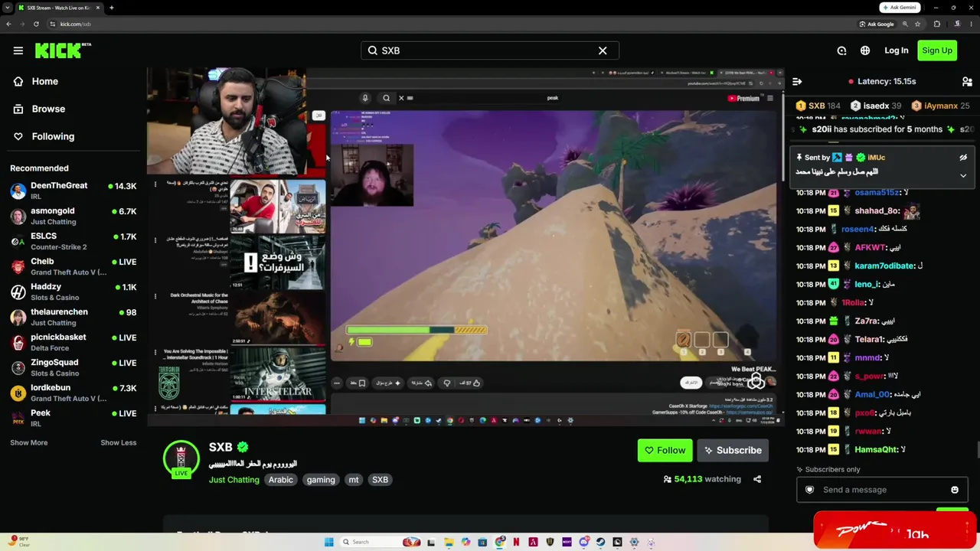Open the hamburger sidebar menu
The width and height of the screenshot is (980, 551).
click(x=18, y=51)
